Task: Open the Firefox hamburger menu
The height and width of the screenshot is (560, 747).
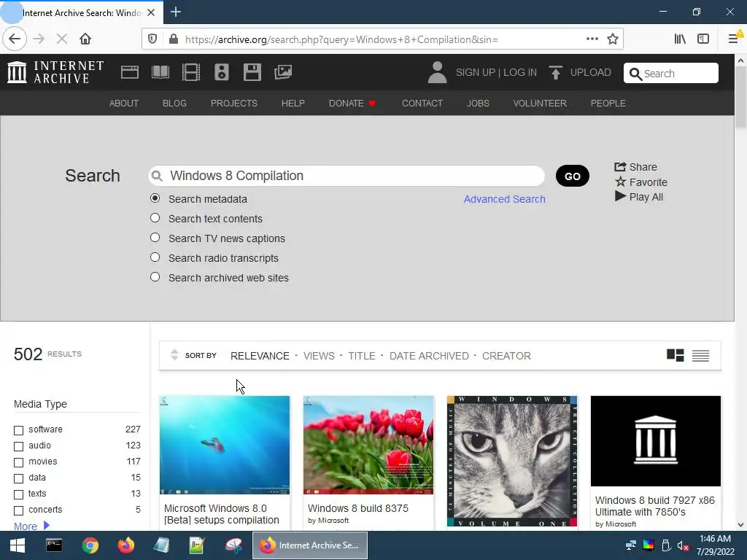Action: (734, 39)
